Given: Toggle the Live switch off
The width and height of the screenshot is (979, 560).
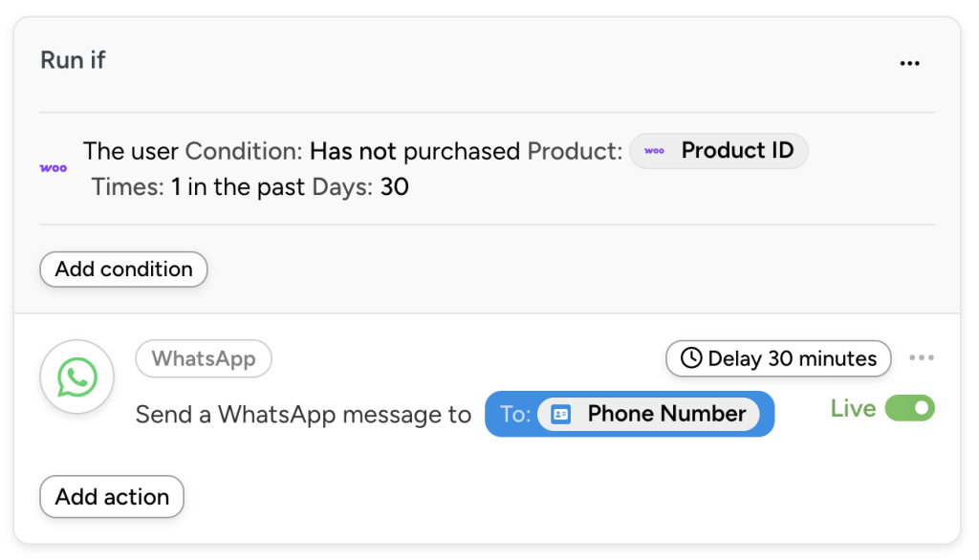Looking at the screenshot, I should 911,408.
